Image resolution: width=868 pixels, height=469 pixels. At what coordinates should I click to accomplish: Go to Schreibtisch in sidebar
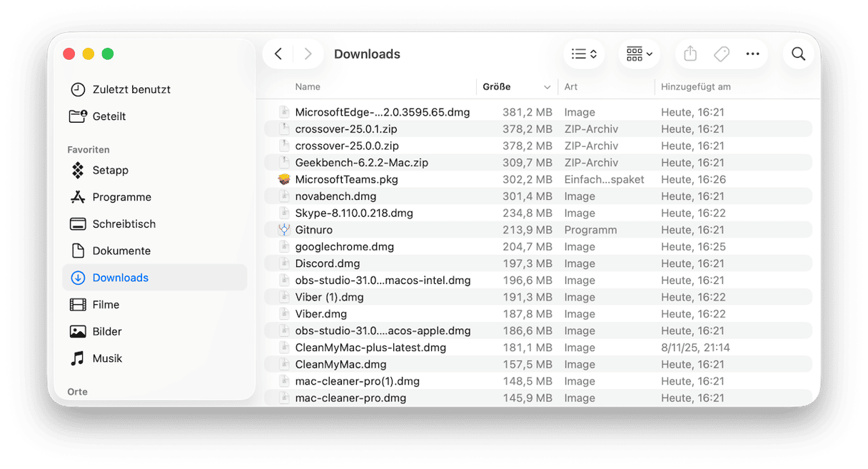tap(123, 224)
